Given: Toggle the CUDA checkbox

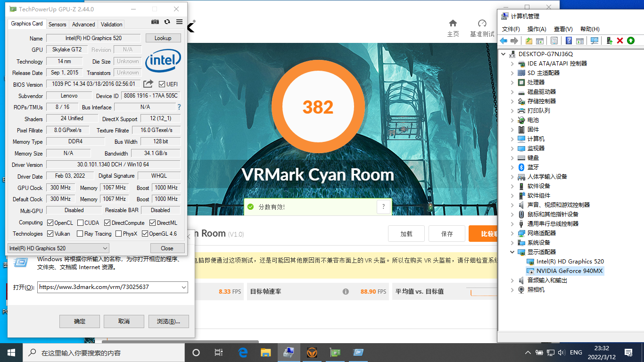Looking at the screenshot, I should pos(81,222).
